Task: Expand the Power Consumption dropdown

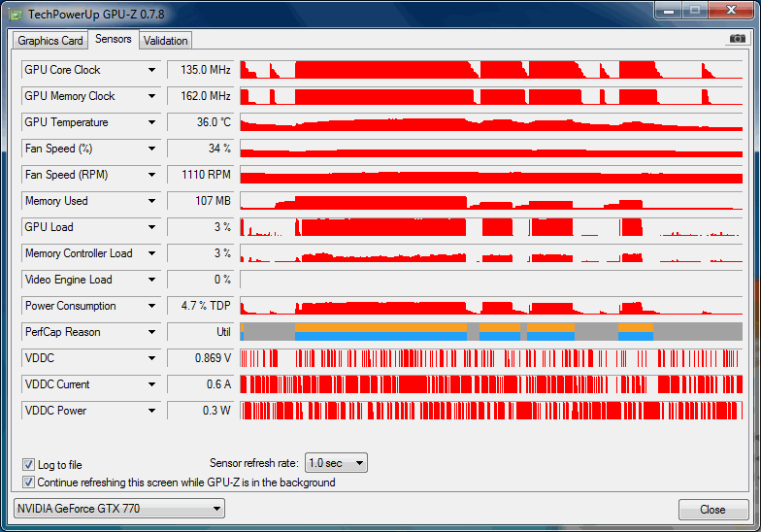Action: (x=151, y=306)
